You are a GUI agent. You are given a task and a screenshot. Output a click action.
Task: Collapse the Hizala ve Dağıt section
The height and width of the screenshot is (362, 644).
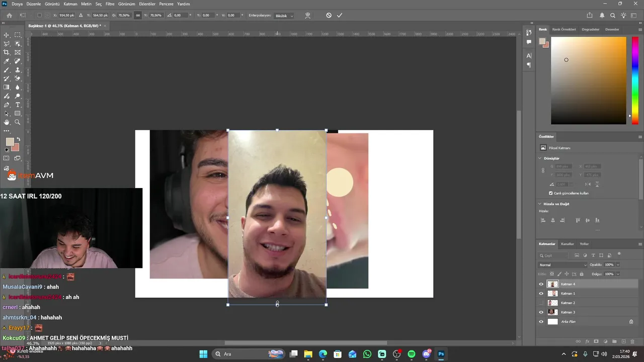540,204
